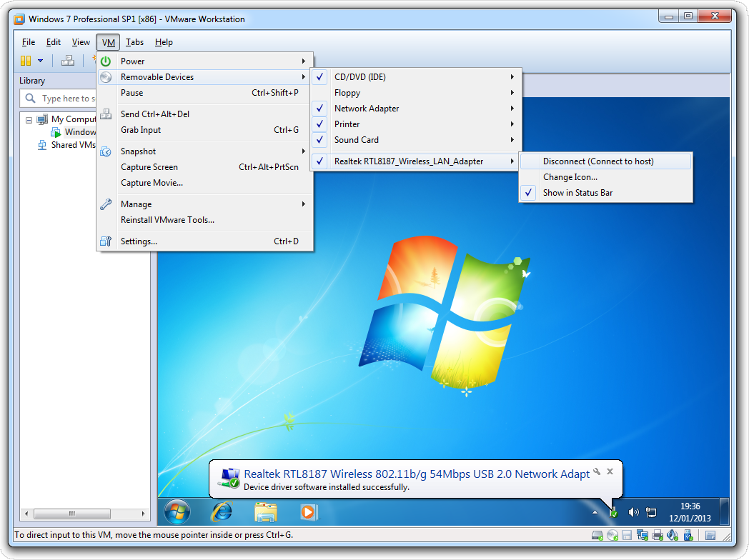Image resolution: width=749 pixels, height=560 pixels.
Task: Click the CD/DVD drive status bar icon
Action: [x=612, y=535]
